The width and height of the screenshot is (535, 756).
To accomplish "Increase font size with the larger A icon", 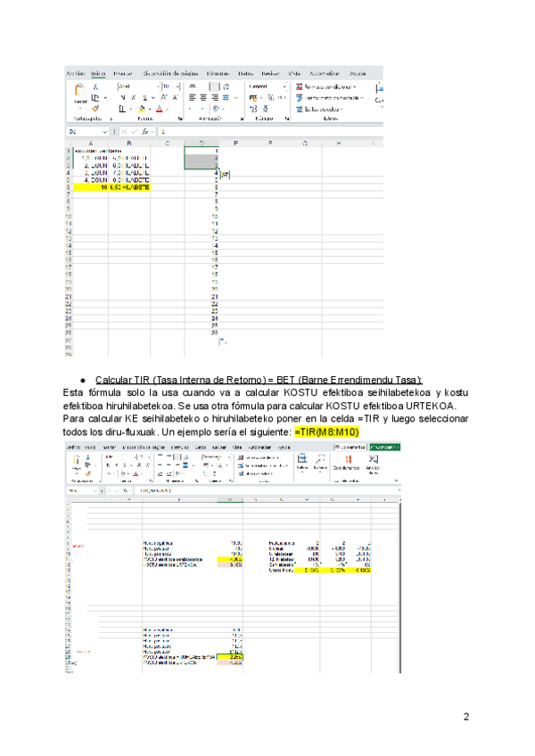I will point(164,97).
